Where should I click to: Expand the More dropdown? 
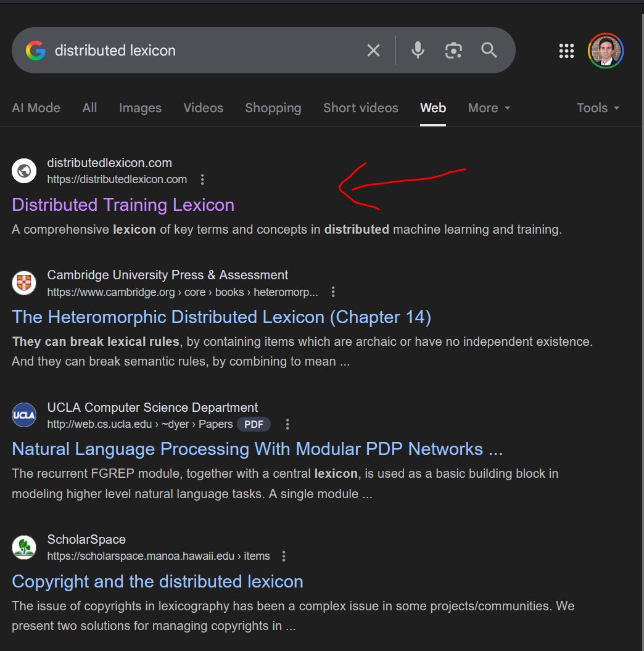pos(489,108)
